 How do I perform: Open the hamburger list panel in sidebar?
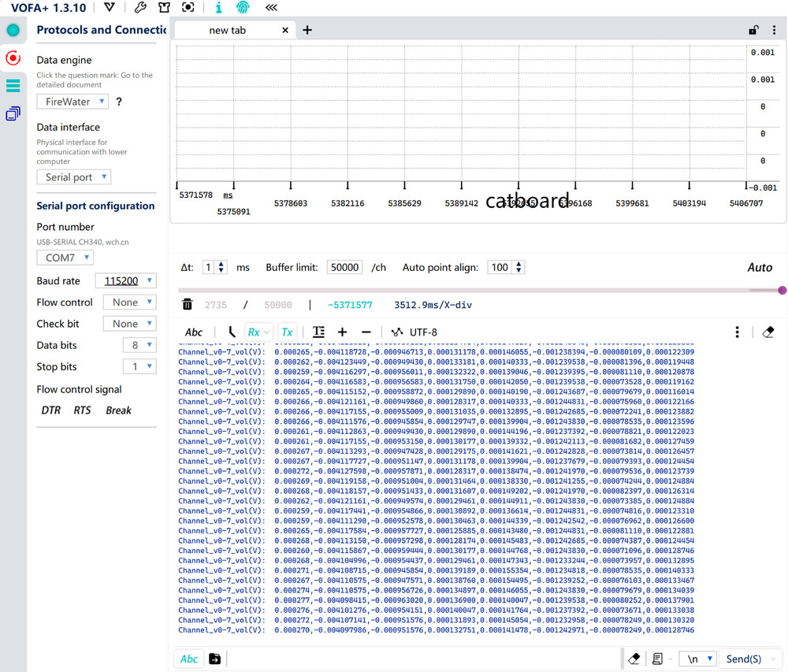(13, 86)
